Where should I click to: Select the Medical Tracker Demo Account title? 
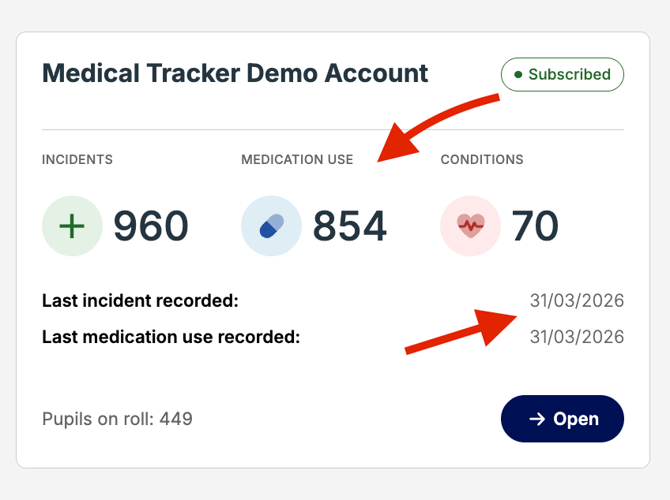click(x=235, y=74)
